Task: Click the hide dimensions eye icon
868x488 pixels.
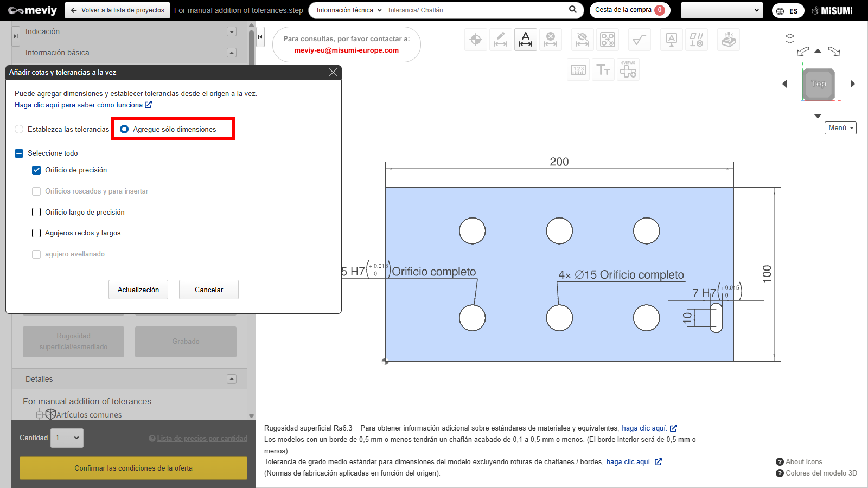Action: 583,40
